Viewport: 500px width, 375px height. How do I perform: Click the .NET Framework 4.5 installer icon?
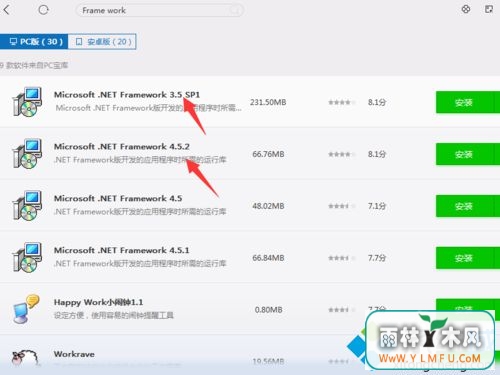27,206
